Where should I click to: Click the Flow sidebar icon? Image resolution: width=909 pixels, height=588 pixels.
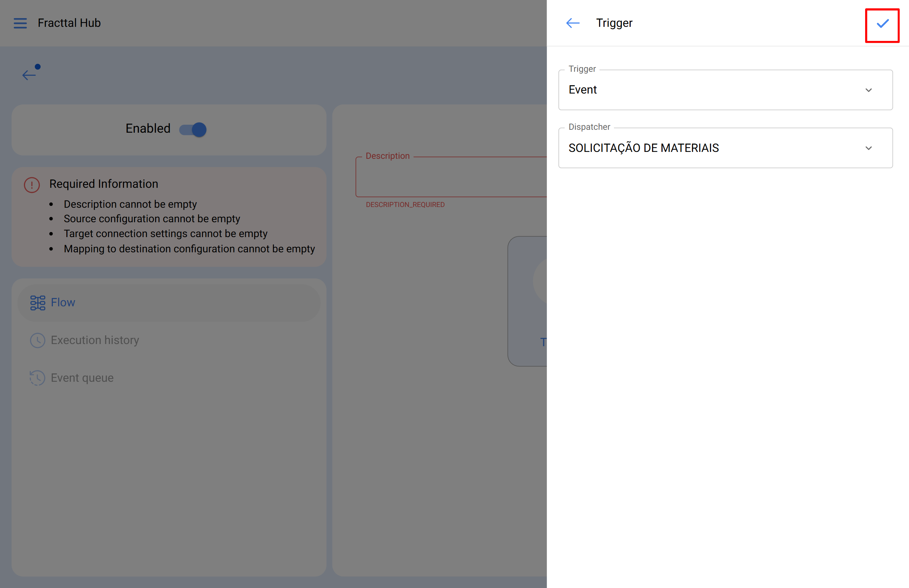[x=37, y=302]
